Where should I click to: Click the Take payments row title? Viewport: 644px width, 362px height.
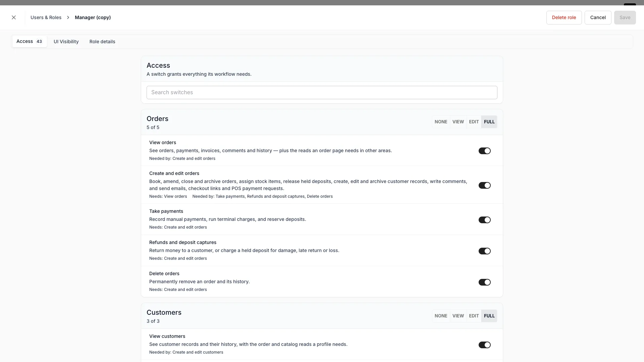[166, 211]
